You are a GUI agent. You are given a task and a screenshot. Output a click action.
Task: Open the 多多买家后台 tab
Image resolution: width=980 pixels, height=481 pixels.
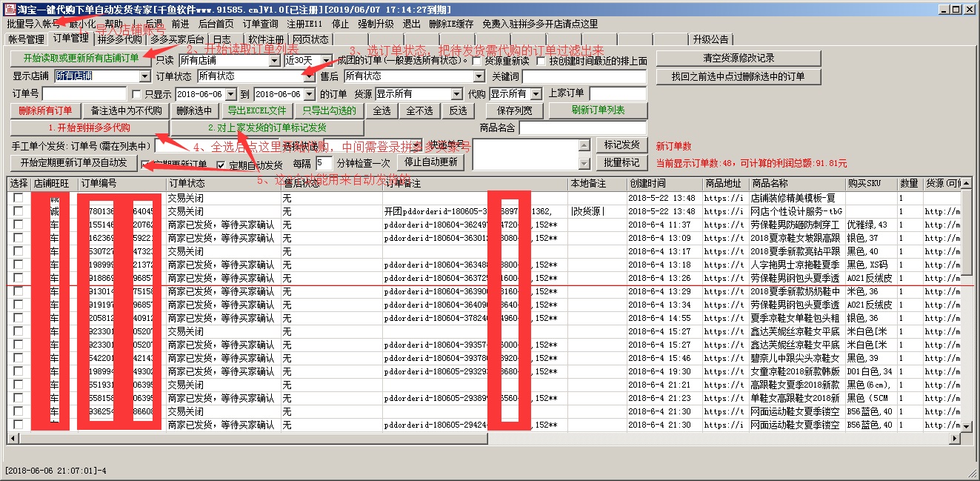(x=176, y=39)
